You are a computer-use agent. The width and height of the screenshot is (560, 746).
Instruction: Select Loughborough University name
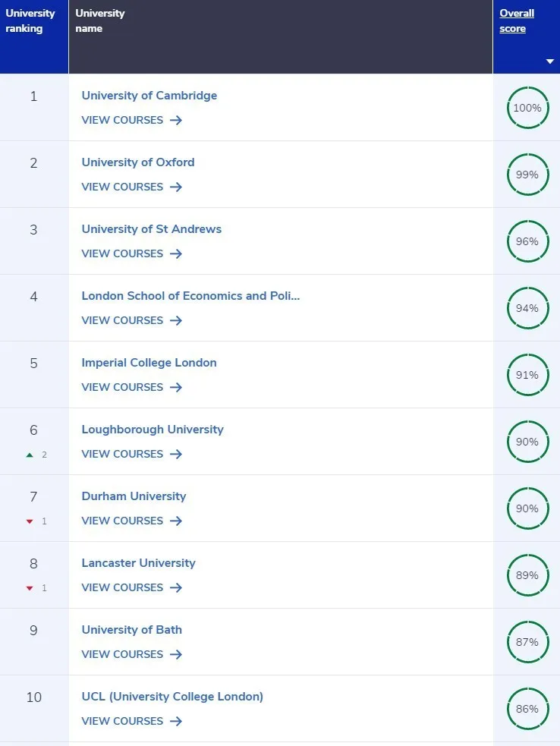(153, 430)
